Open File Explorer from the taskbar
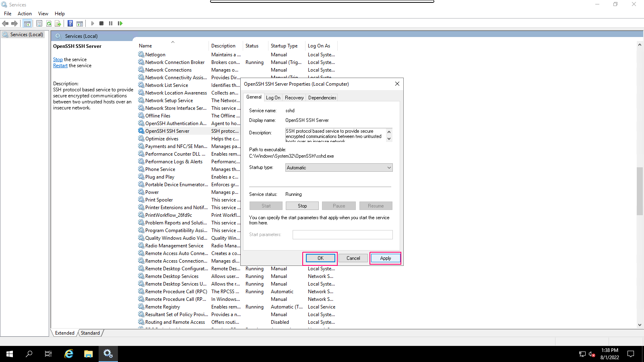 88,354
